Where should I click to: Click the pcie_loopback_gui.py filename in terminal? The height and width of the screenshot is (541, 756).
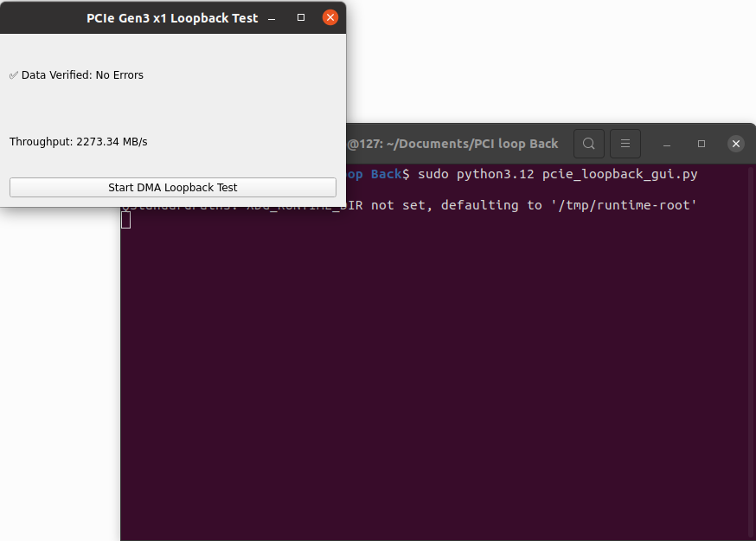point(619,174)
